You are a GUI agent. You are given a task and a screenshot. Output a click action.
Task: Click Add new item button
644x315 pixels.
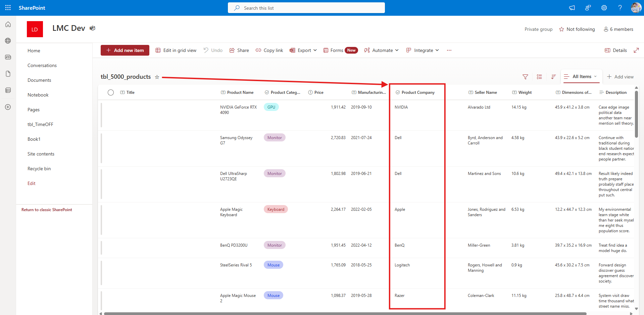pyautogui.click(x=125, y=50)
